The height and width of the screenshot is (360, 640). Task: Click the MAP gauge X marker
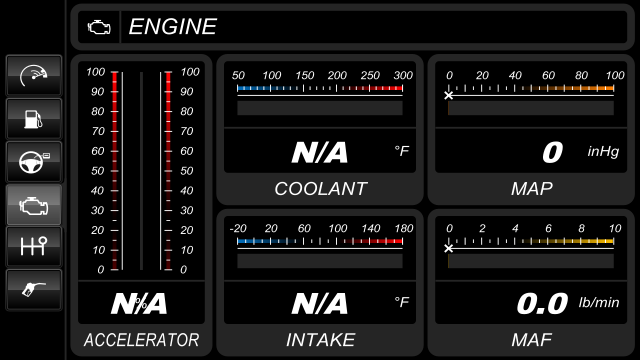click(449, 96)
